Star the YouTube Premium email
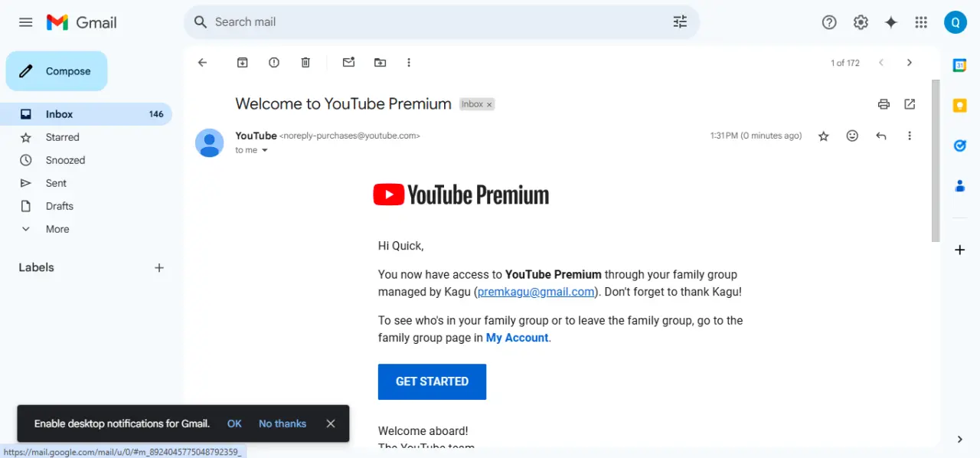 coord(824,136)
